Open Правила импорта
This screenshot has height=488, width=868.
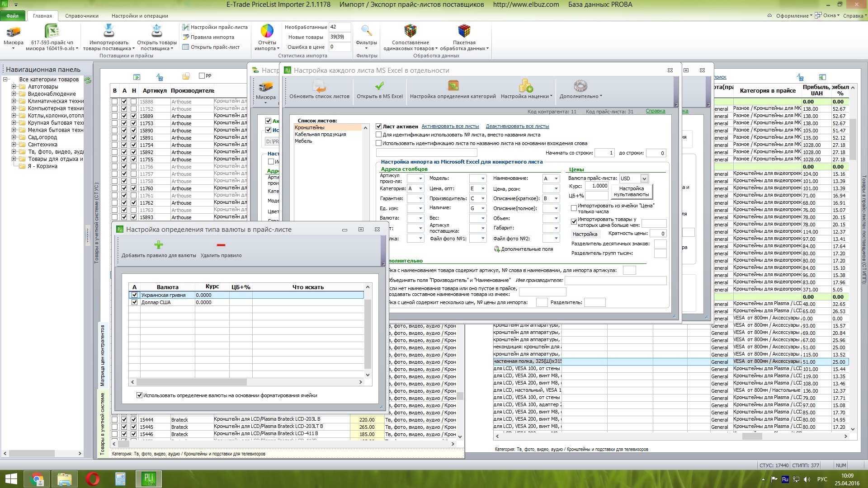point(208,37)
